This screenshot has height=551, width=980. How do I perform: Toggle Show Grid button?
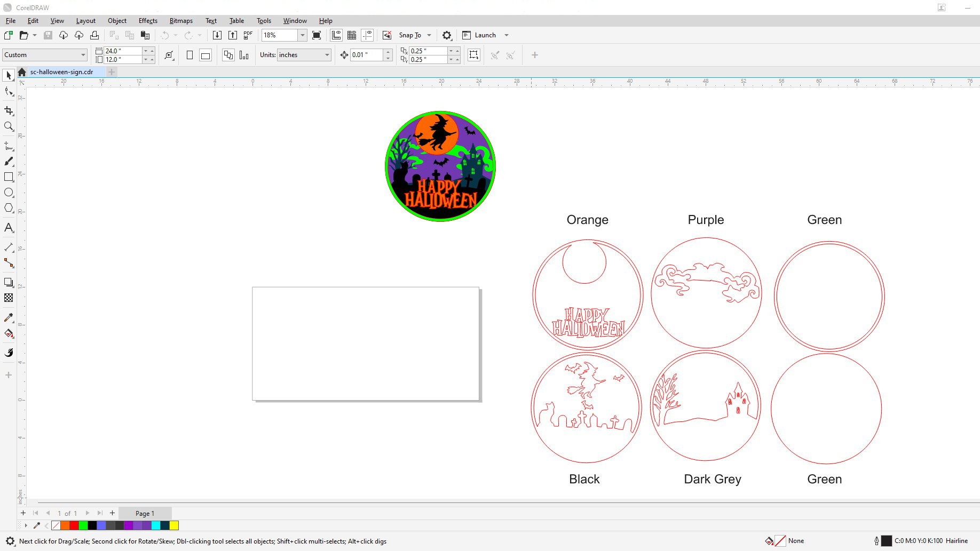point(352,35)
